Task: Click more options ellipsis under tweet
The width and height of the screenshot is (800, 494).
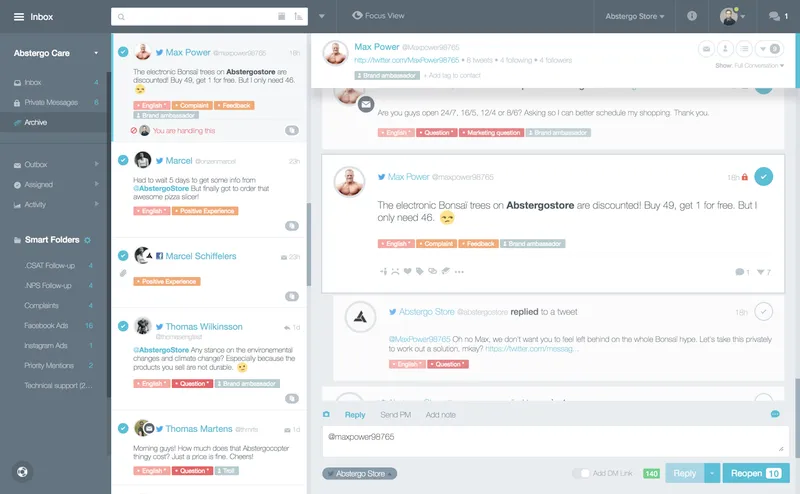Action: point(459,272)
